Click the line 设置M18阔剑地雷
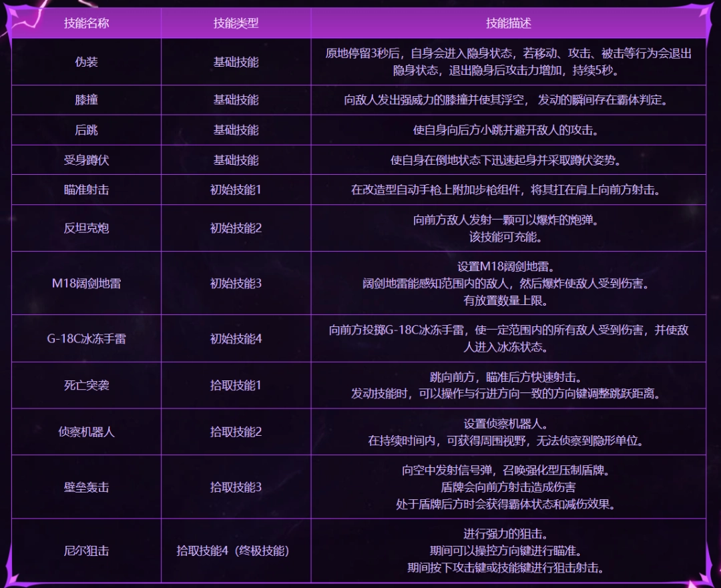 point(506,266)
